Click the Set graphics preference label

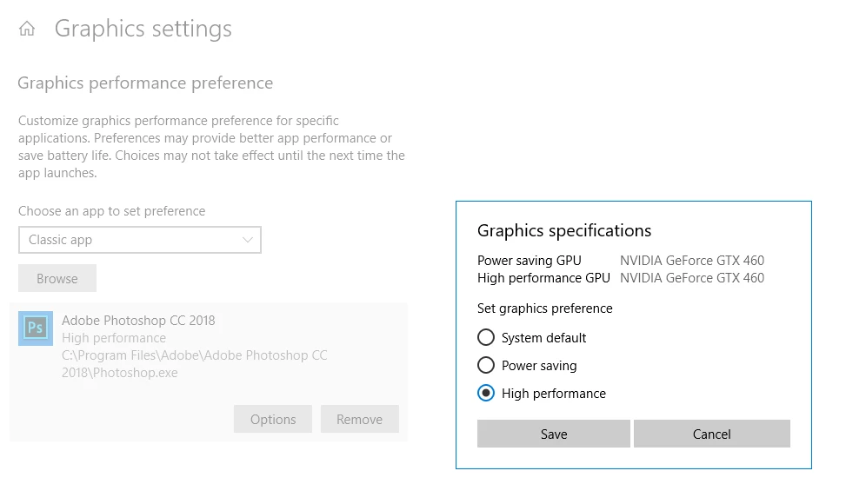tap(544, 308)
